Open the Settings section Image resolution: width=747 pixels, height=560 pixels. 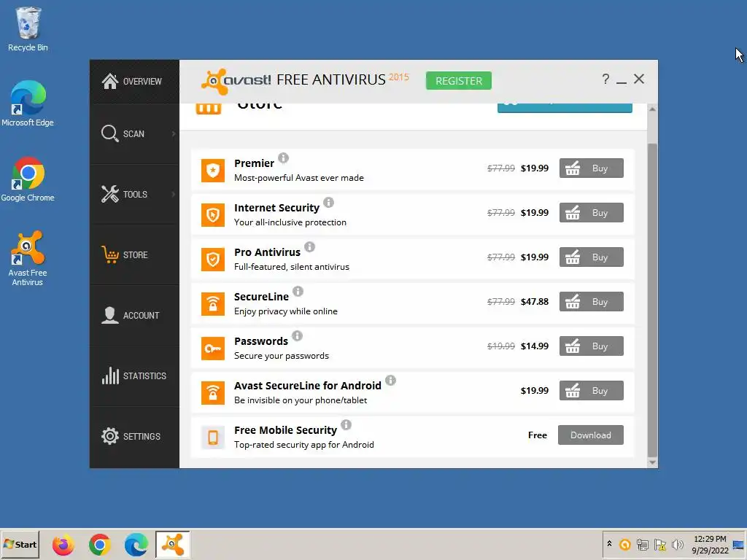[x=134, y=436]
